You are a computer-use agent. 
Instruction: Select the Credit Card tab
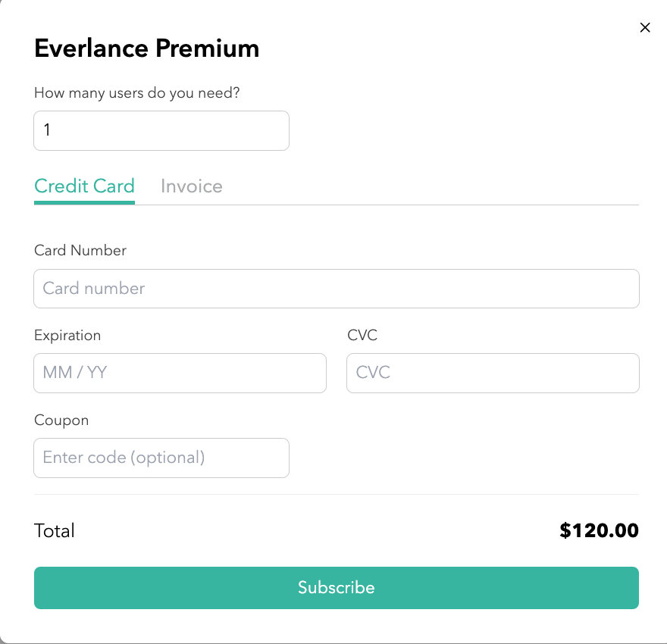[84, 186]
